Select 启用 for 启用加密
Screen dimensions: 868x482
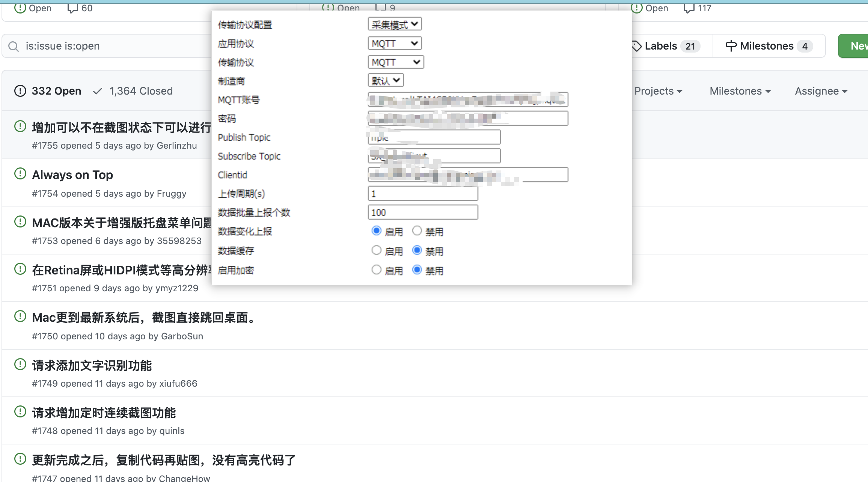pyautogui.click(x=377, y=270)
